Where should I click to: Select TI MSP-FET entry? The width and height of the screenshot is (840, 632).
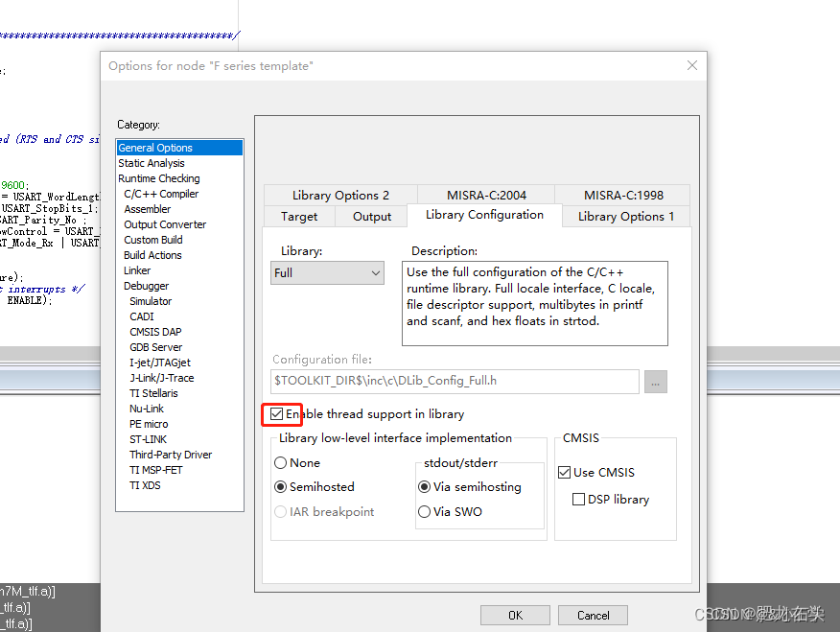click(156, 470)
